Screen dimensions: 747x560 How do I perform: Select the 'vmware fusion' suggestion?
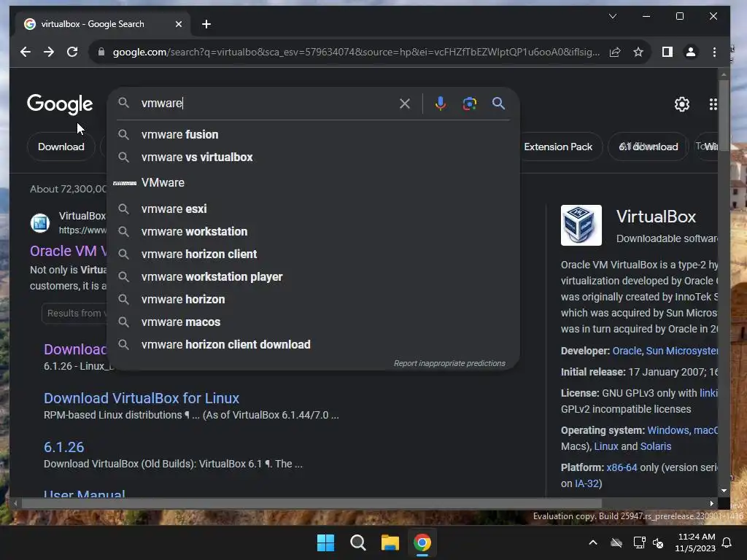click(x=314, y=135)
